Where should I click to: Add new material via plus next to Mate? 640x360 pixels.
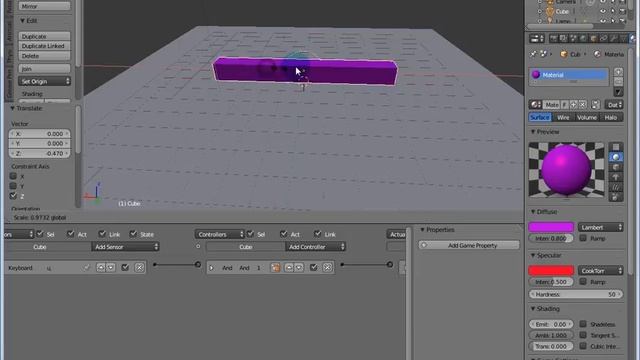point(573,105)
